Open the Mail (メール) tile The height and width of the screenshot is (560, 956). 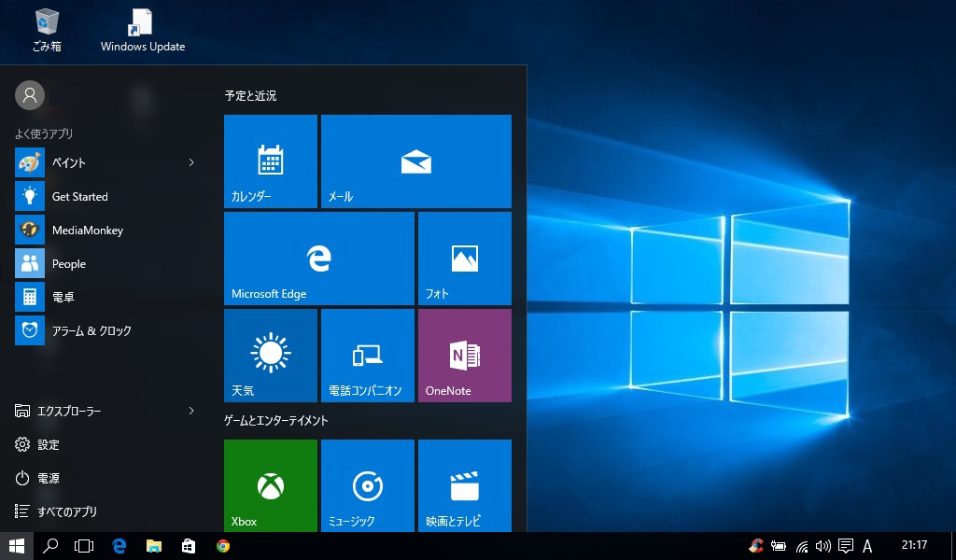tap(416, 161)
